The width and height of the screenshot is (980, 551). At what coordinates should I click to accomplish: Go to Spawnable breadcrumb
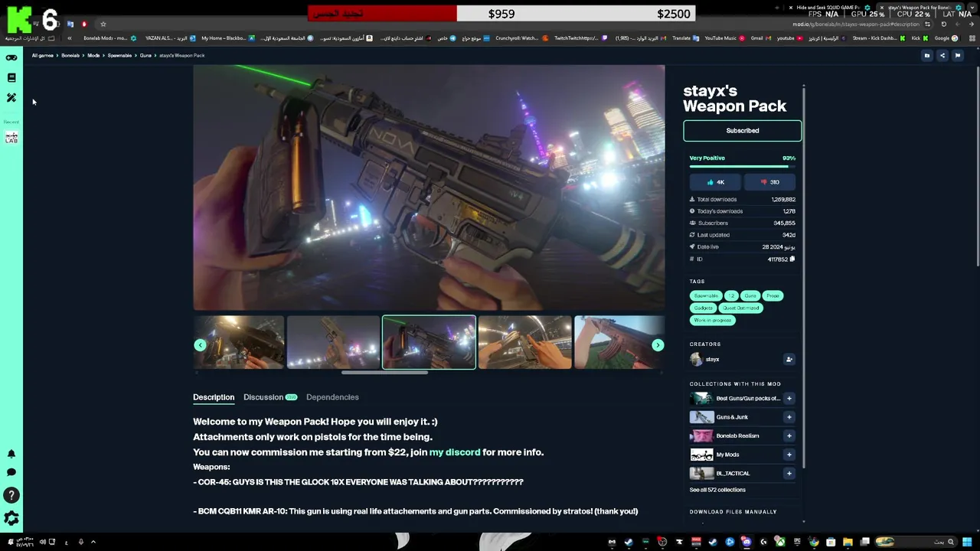119,55
